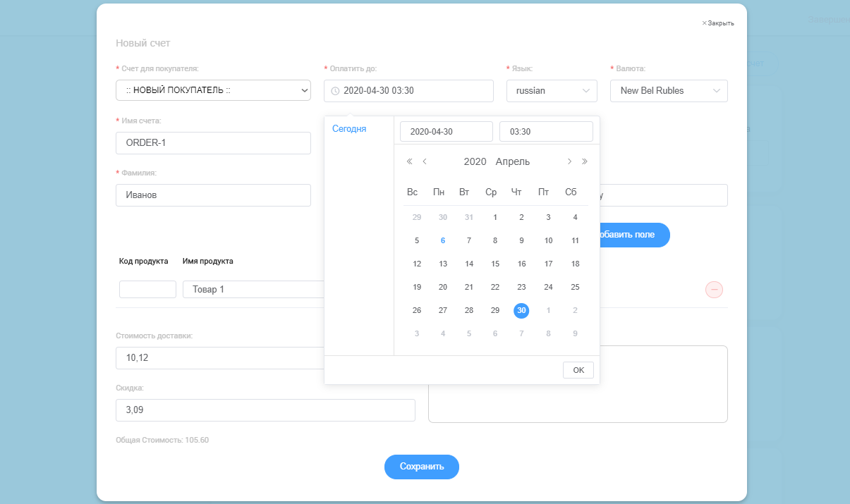Expand the language dropdown showing russian

click(x=552, y=91)
